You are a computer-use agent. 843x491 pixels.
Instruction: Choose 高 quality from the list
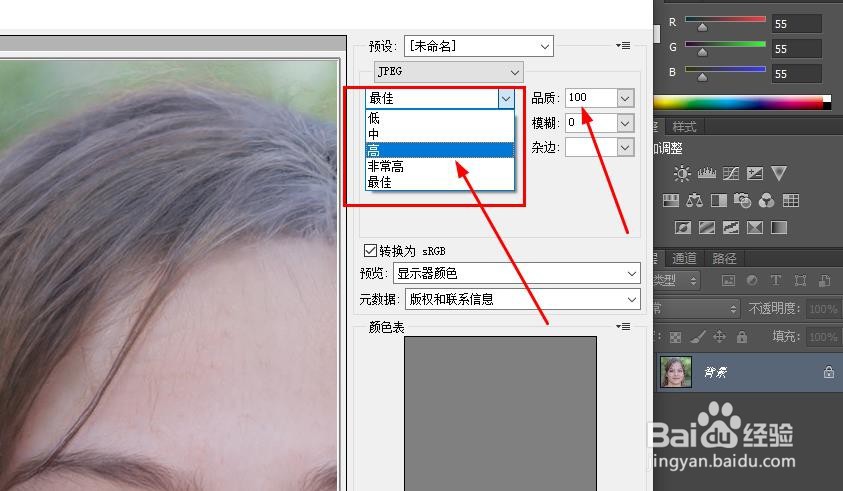click(x=440, y=150)
